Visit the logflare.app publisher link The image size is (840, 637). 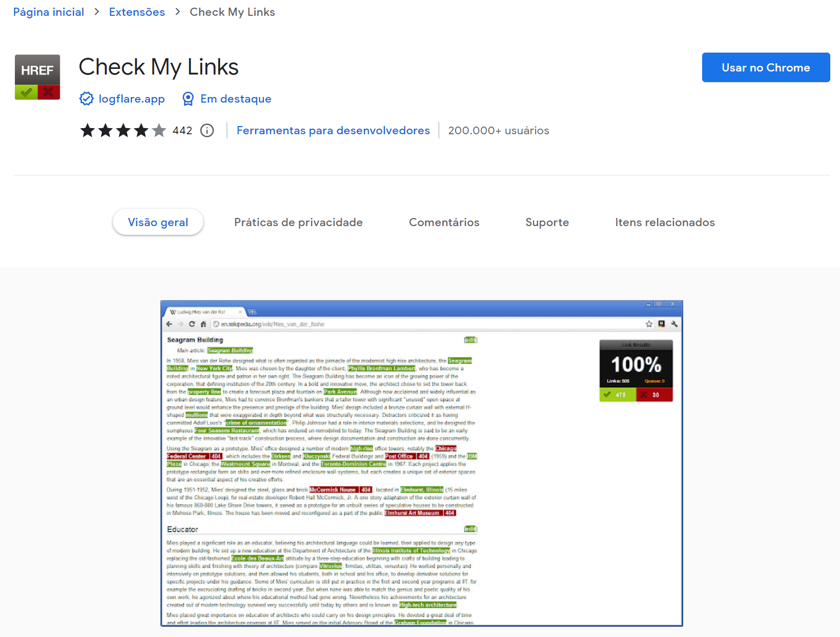(132, 99)
